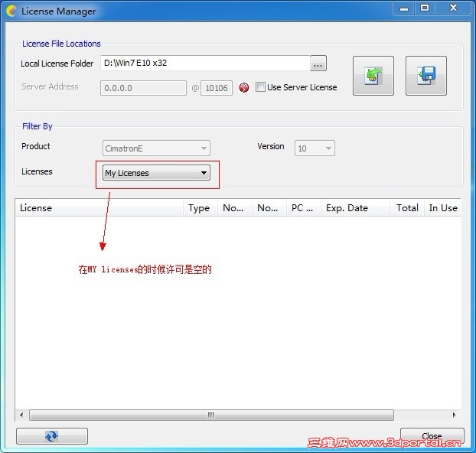Image resolution: width=476 pixels, height=453 pixels.
Task: Open the Product CimatronE dropdown
Action: pos(156,148)
